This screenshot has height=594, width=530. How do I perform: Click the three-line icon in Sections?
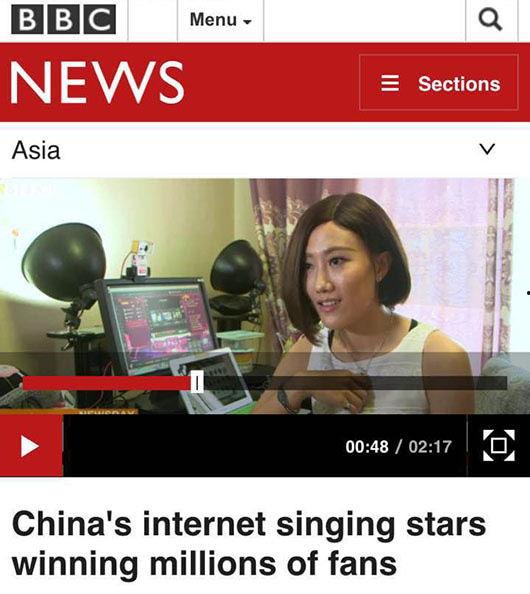click(x=390, y=83)
